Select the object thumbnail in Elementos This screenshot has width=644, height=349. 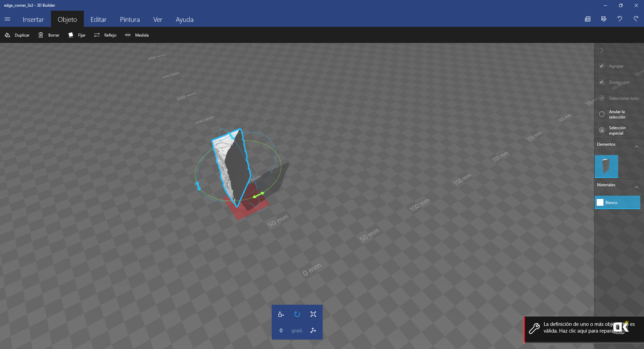(x=606, y=166)
